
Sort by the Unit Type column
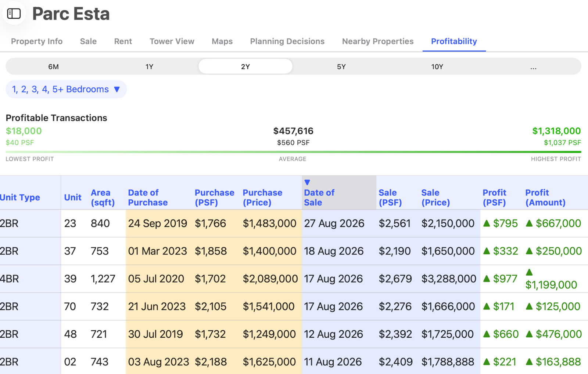(20, 197)
